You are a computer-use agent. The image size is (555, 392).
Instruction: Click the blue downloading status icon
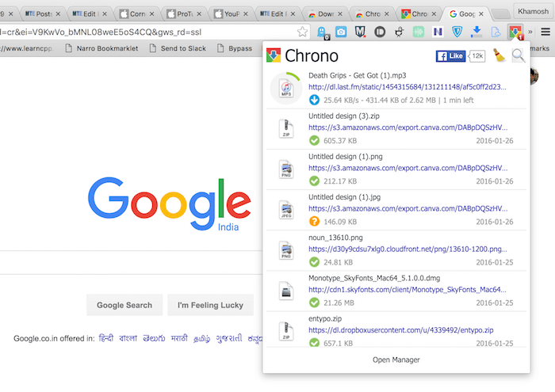click(x=314, y=100)
